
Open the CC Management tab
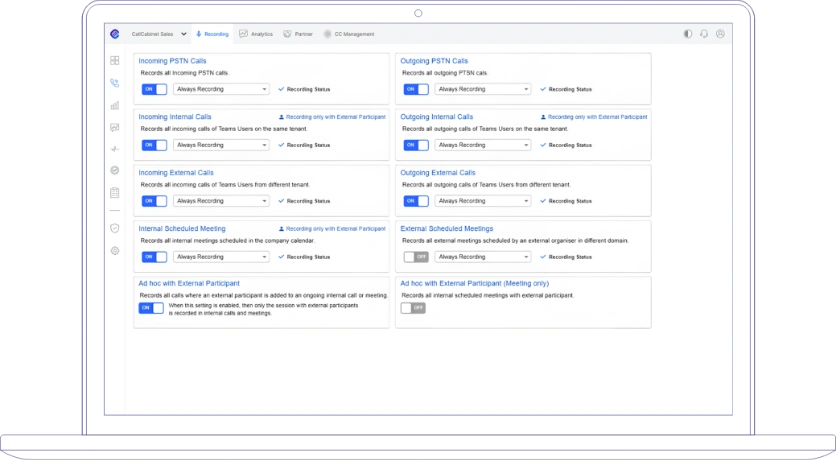pyautogui.click(x=349, y=34)
